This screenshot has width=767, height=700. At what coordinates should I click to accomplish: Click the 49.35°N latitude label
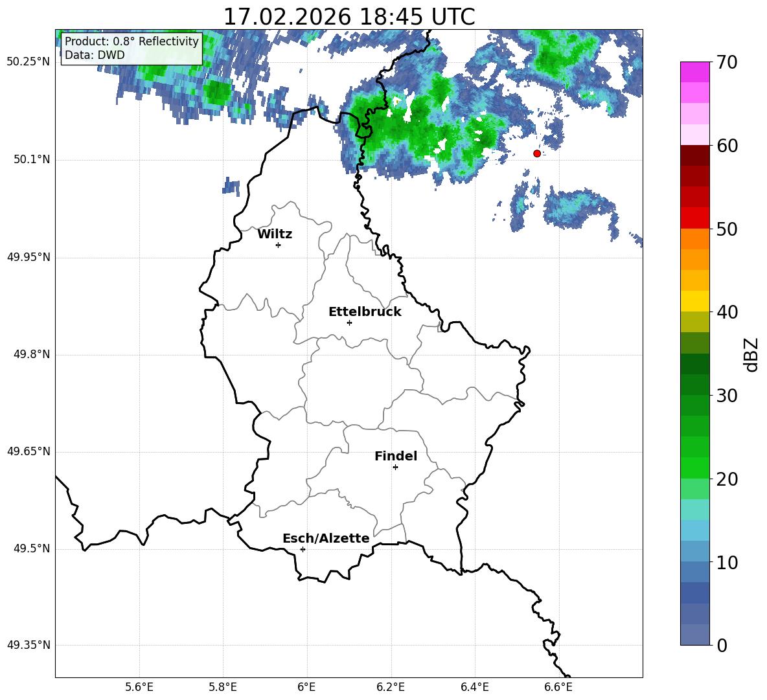click(29, 645)
